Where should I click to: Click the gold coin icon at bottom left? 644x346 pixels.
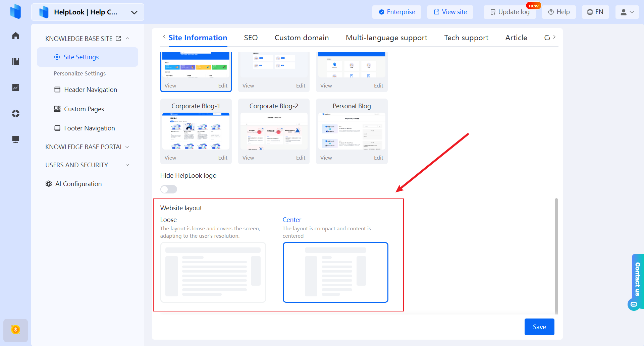[15, 330]
